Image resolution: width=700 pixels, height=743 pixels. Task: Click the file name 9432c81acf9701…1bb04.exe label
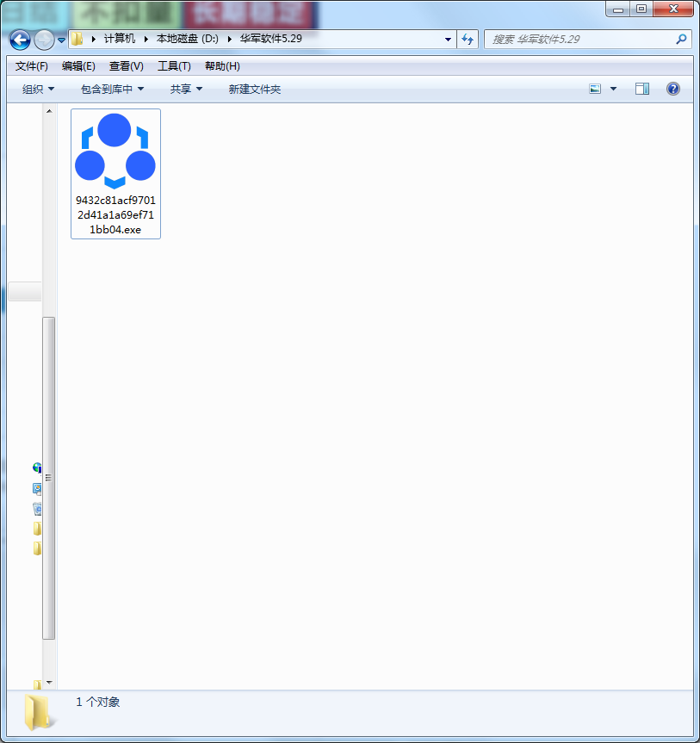(x=115, y=214)
